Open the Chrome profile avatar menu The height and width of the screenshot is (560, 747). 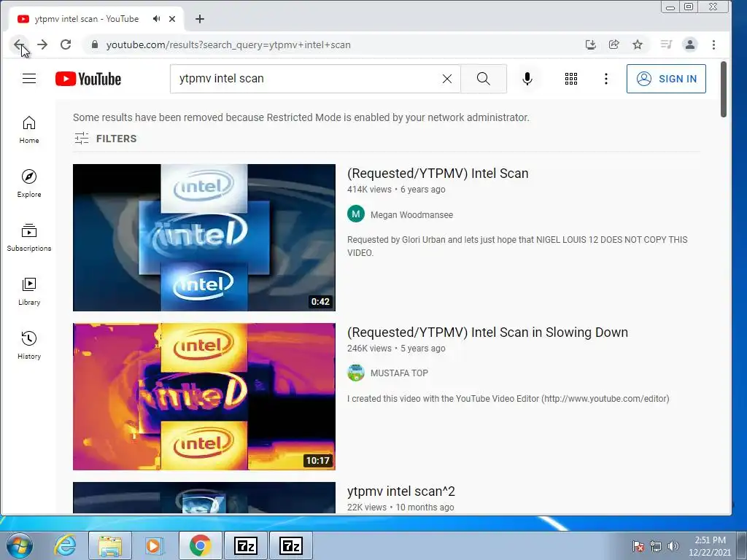pyautogui.click(x=690, y=44)
